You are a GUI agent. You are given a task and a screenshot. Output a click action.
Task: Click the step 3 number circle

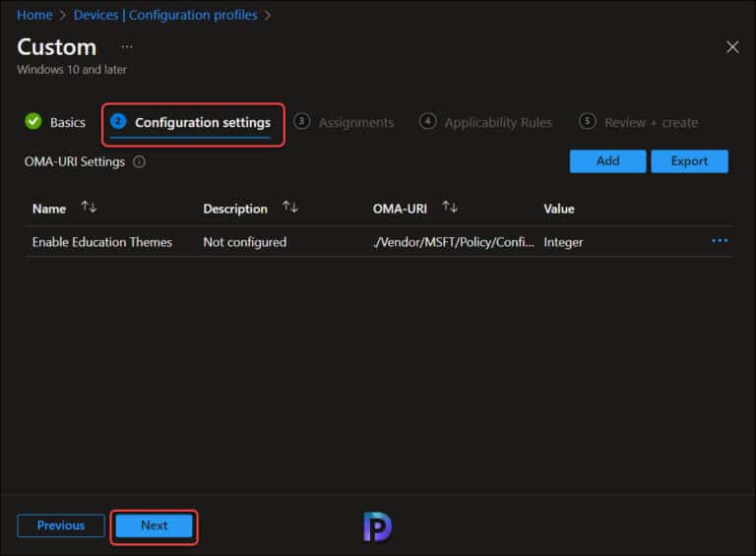click(x=302, y=121)
